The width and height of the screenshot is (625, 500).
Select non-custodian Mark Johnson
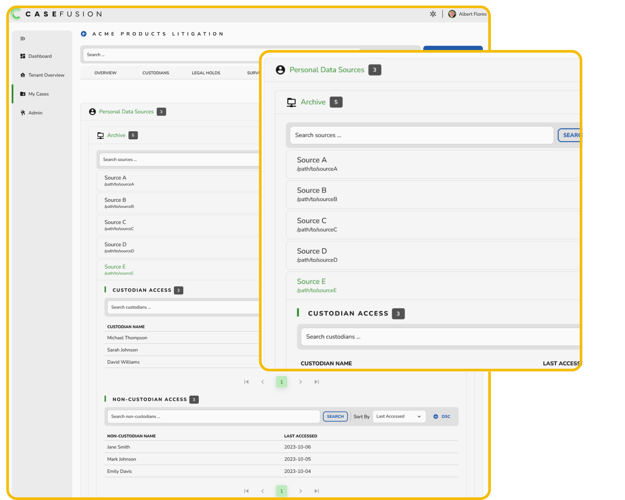[x=122, y=459]
